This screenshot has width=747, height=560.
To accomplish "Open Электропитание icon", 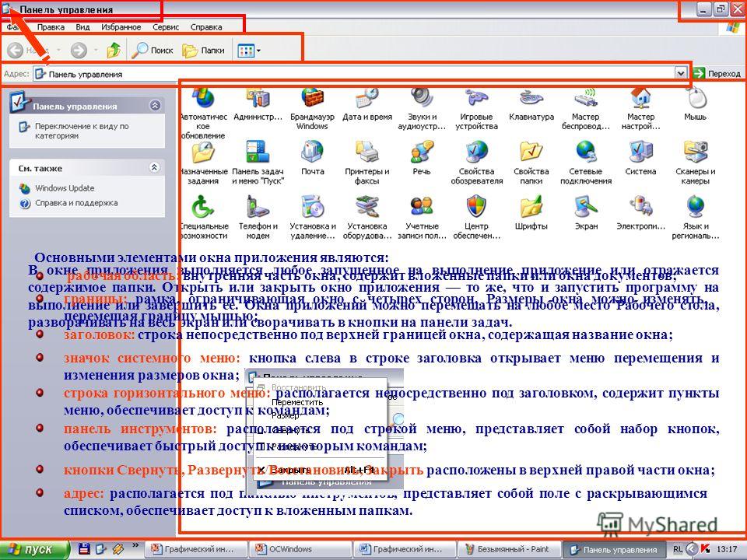I will [640, 207].
